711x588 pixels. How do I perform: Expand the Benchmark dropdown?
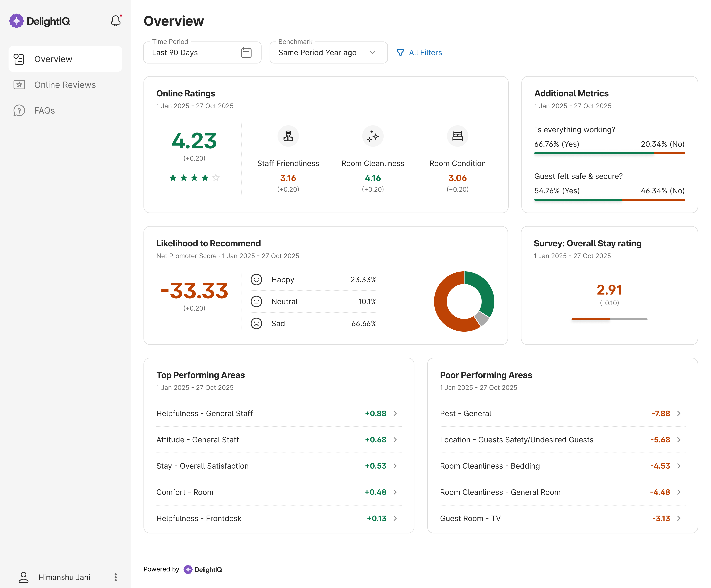tap(373, 52)
